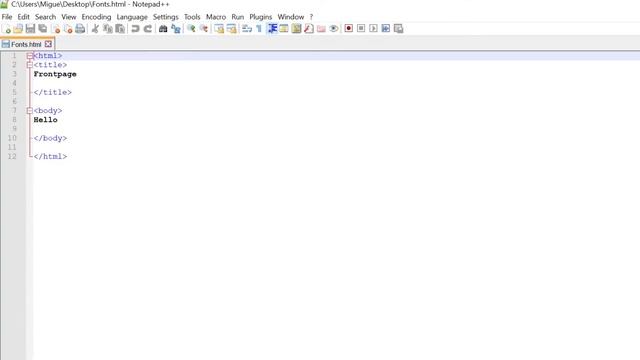Open the Macro menu
Viewport: 640px width, 360px height.
point(216,17)
